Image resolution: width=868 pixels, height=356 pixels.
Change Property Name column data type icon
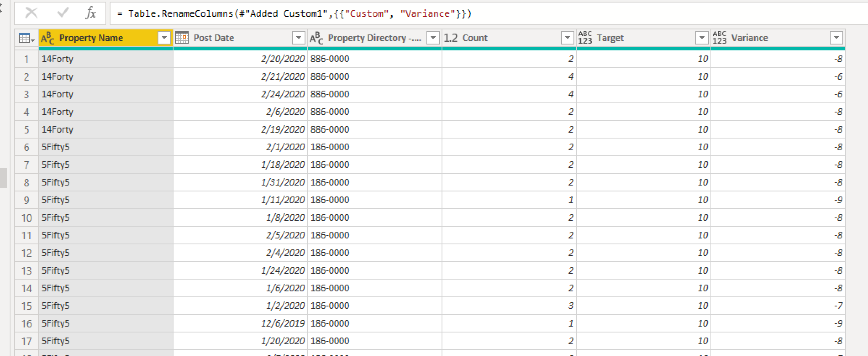(47, 38)
